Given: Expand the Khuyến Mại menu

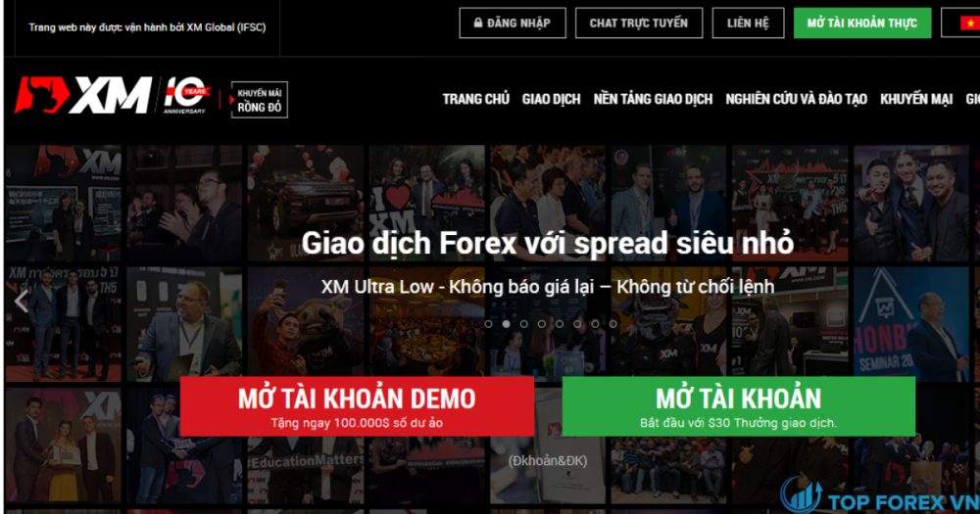Looking at the screenshot, I should click(x=916, y=99).
